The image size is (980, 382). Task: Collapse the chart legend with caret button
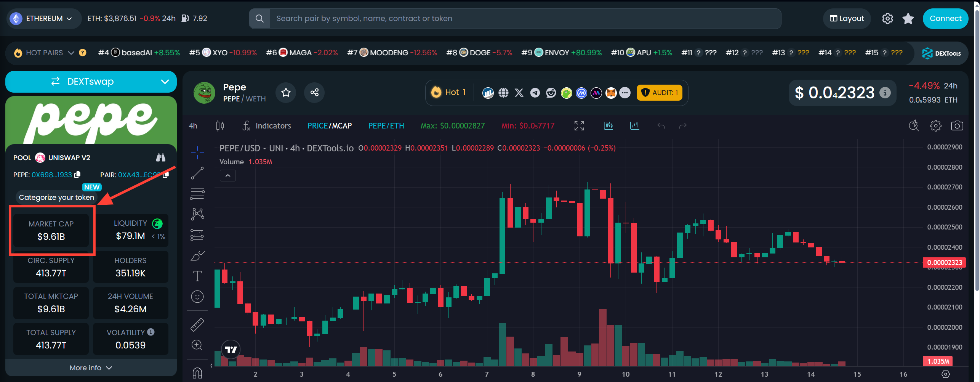(x=228, y=175)
